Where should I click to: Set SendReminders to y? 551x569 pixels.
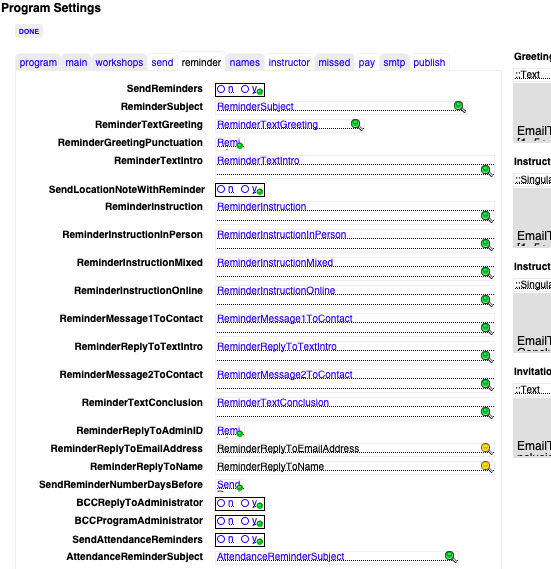click(x=245, y=89)
